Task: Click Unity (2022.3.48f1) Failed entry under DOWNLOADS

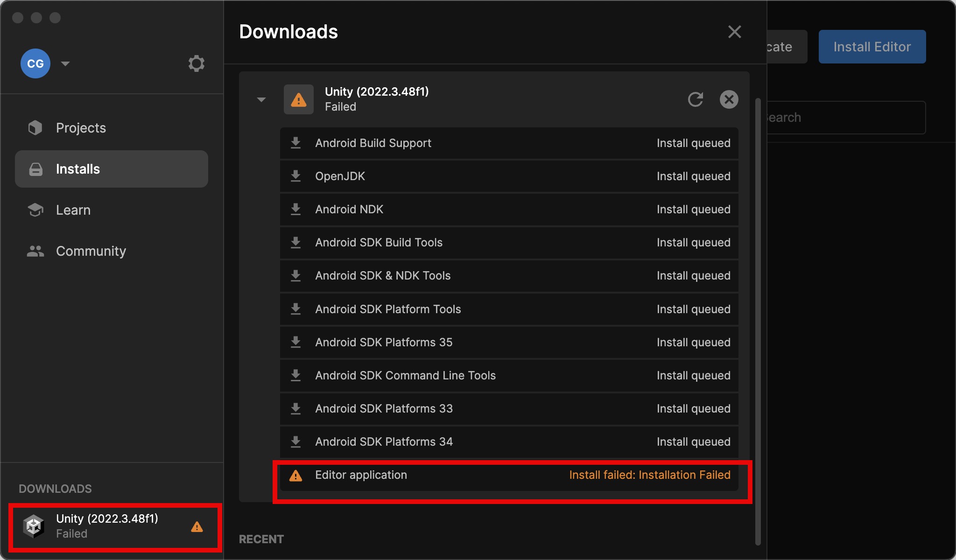Action: coord(107,526)
